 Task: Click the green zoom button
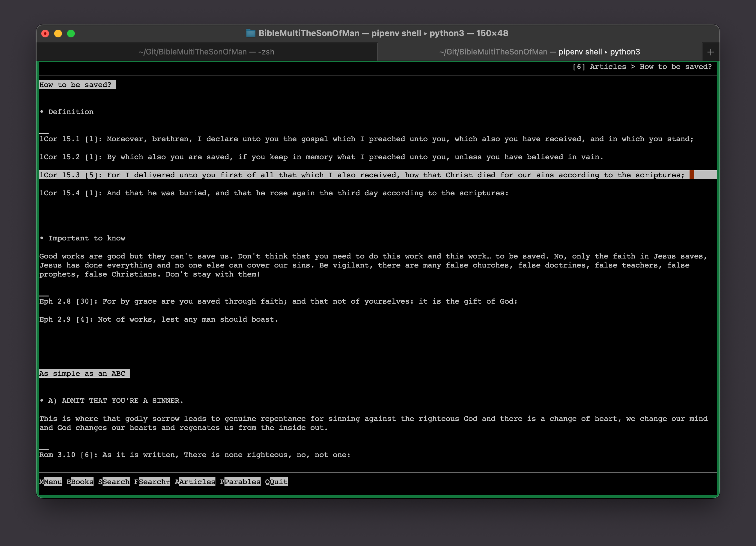tap(71, 33)
